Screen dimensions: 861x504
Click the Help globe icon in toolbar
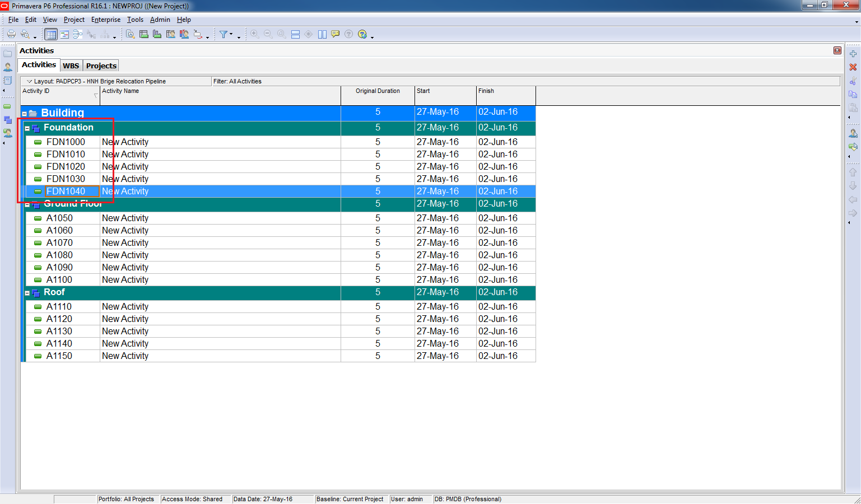pyautogui.click(x=362, y=34)
